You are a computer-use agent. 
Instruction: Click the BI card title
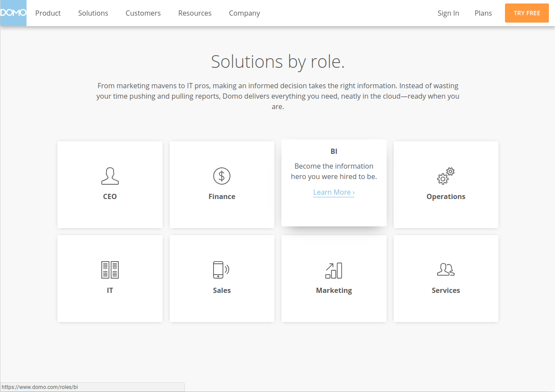(x=334, y=151)
